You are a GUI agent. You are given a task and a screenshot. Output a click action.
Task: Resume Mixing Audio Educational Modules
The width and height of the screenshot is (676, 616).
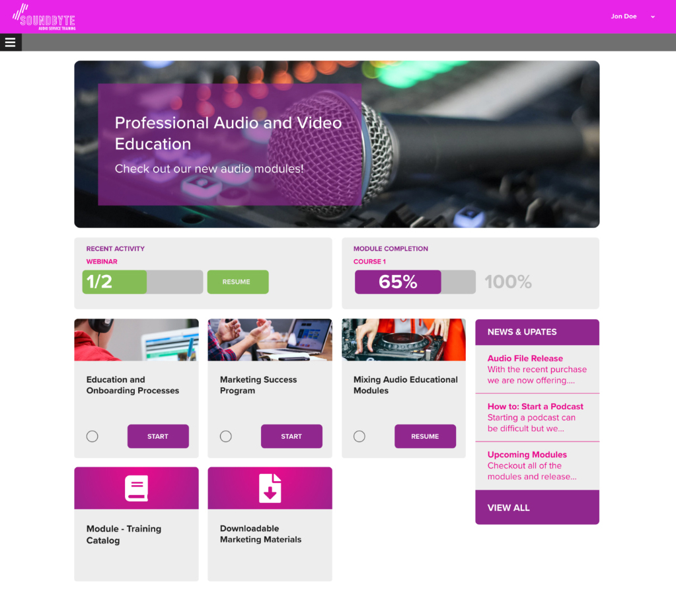tap(425, 436)
